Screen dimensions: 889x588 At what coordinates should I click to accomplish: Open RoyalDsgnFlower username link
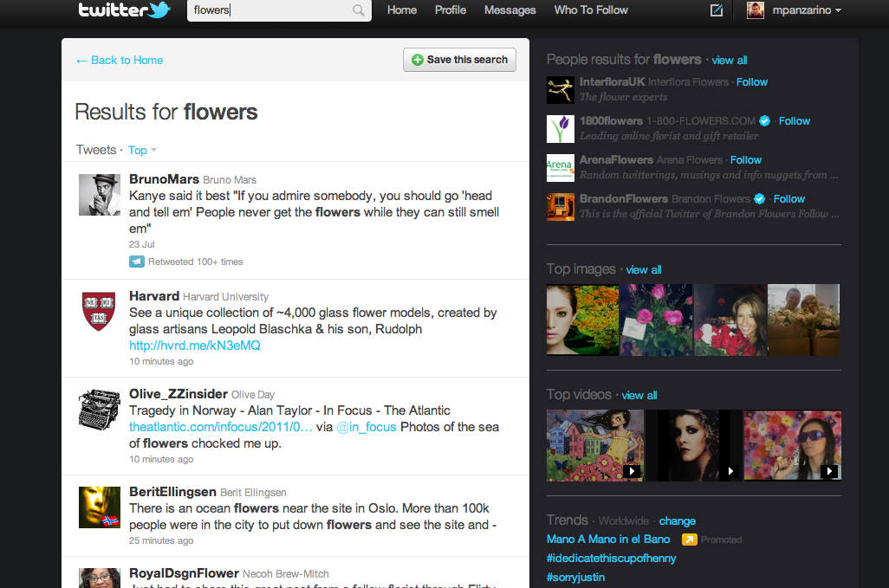[x=185, y=573]
